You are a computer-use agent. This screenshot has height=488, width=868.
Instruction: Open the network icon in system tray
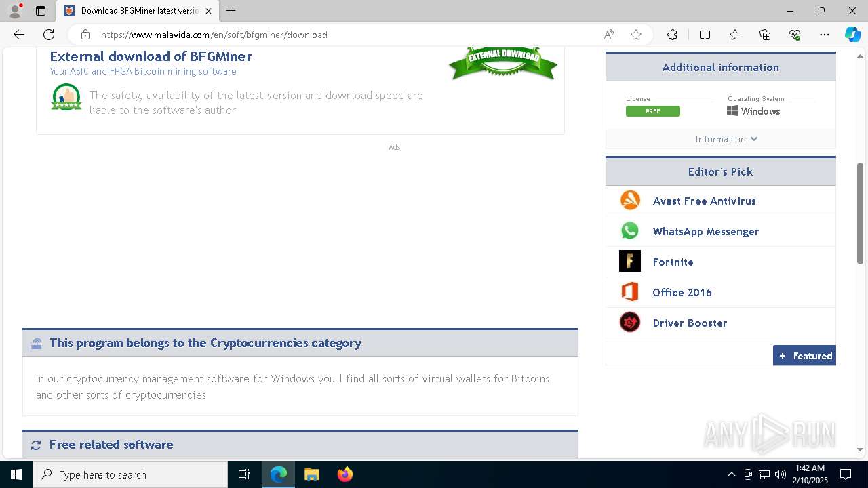click(764, 474)
